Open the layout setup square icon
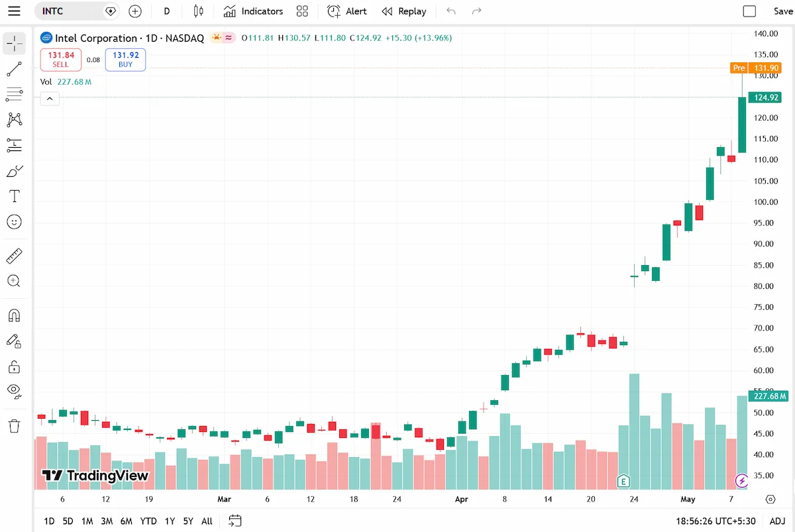The width and height of the screenshot is (795, 532). point(749,11)
